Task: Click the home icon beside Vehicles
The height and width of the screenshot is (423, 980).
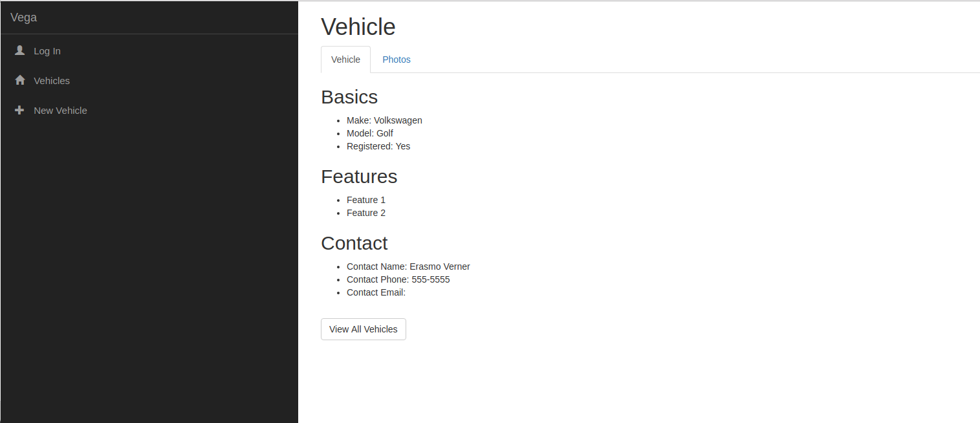Action: [x=19, y=80]
